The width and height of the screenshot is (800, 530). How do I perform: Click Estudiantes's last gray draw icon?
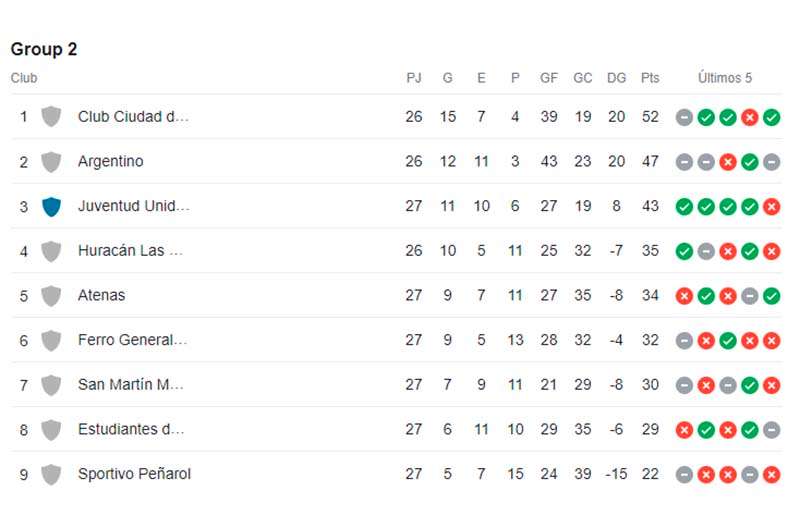[771, 430]
